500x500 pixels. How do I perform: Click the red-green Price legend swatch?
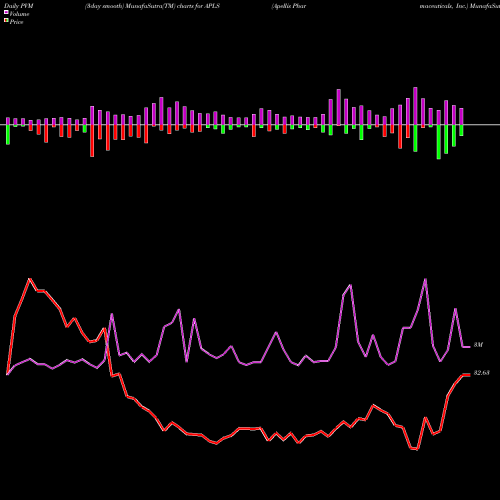point(6,21)
